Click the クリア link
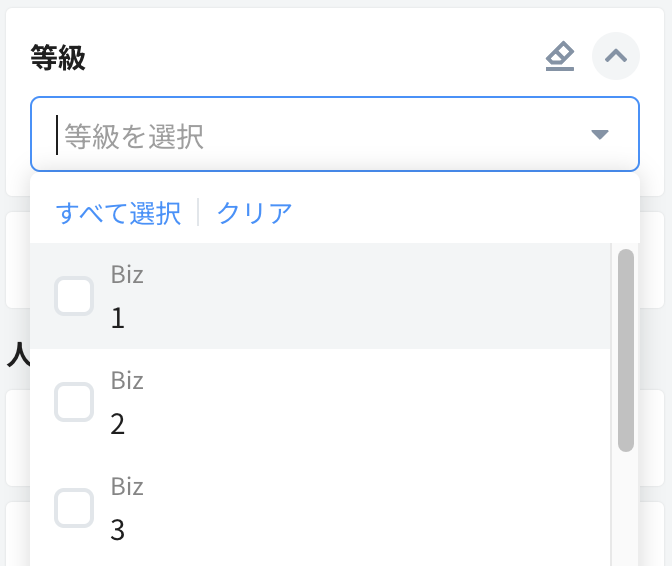Image resolution: width=672 pixels, height=566 pixels. pyautogui.click(x=255, y=213)
